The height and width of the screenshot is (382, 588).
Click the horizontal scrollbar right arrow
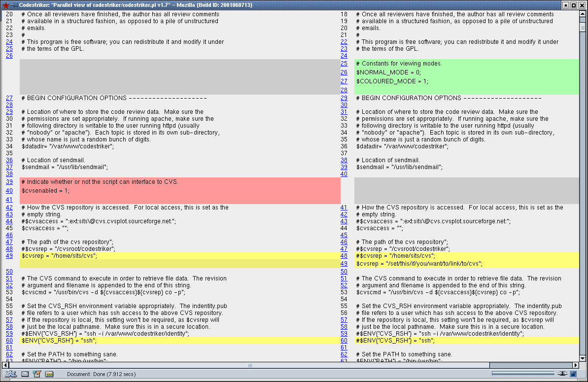(x=575, y=365)
